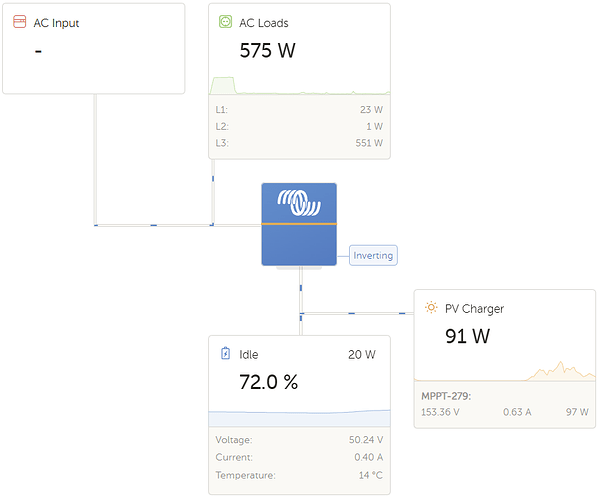This screenshot has height=500, width=600.
Task: Select the Current row 0.40 A
Action: coord(299,457)
